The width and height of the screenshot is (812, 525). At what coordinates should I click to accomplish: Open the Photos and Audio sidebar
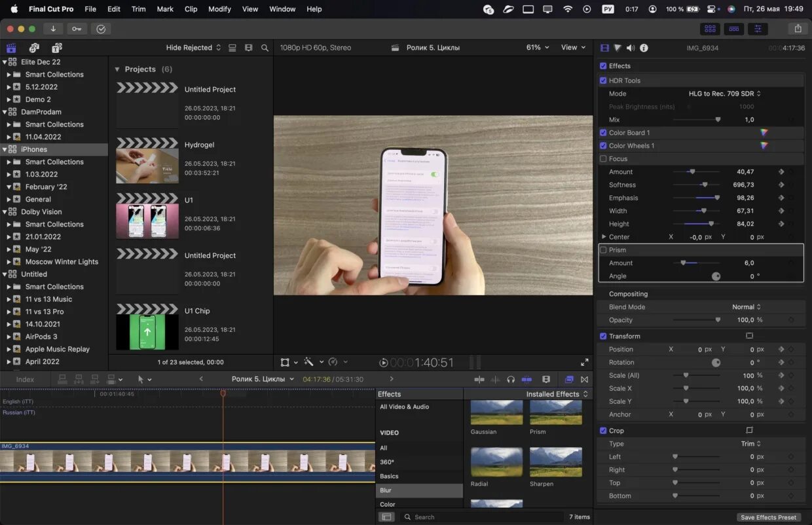point(34,48)
